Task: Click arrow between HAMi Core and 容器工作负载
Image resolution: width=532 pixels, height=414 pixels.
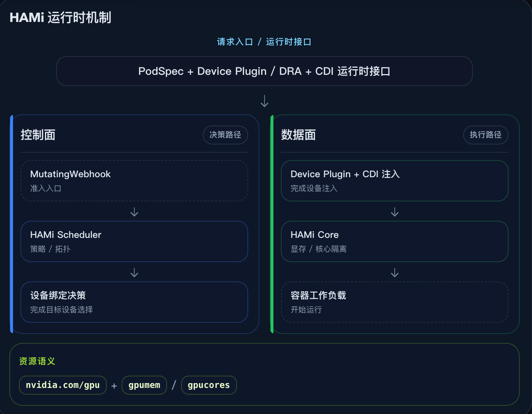Action: pos(395,273)
